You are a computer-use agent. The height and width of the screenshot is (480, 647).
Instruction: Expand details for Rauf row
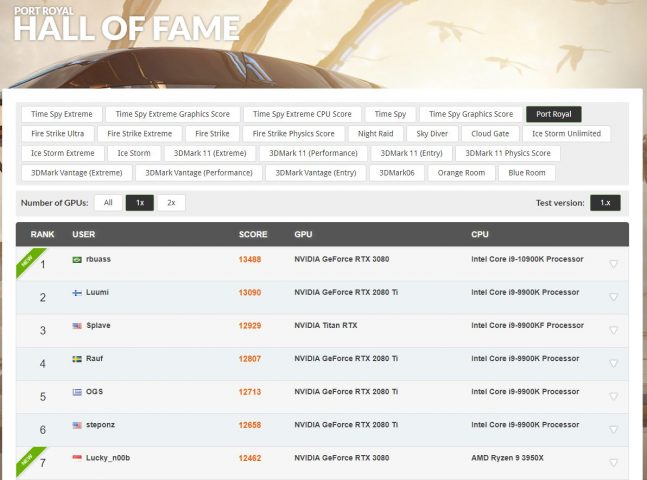point(613,363)
